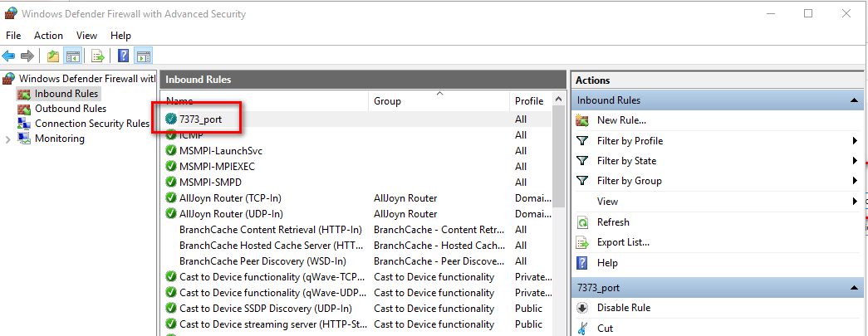Viewport: 868px width, 336px height.
Task: Click the green Refresh icon in Actions
Action: click(582, 222)
